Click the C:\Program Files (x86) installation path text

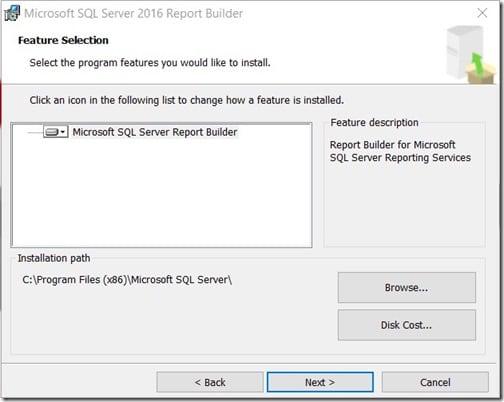127,280
